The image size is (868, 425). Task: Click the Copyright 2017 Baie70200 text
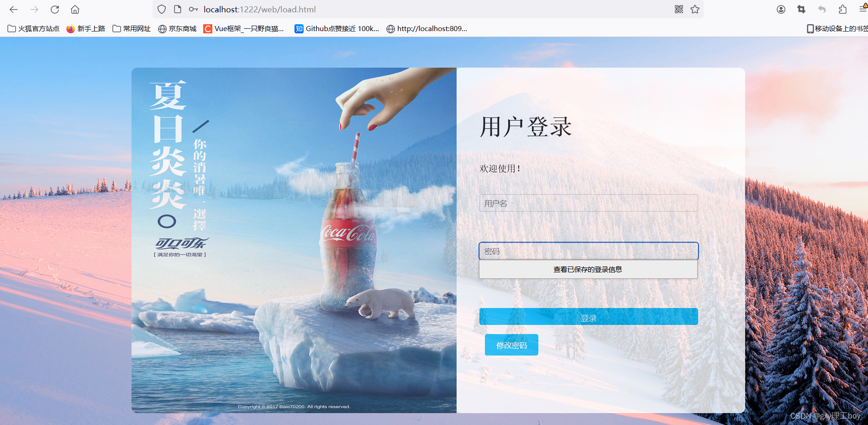tap(294, 406)
